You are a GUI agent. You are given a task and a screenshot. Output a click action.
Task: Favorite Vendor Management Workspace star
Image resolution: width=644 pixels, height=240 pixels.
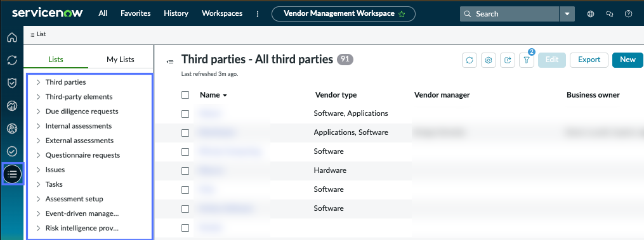click(402, 14)
